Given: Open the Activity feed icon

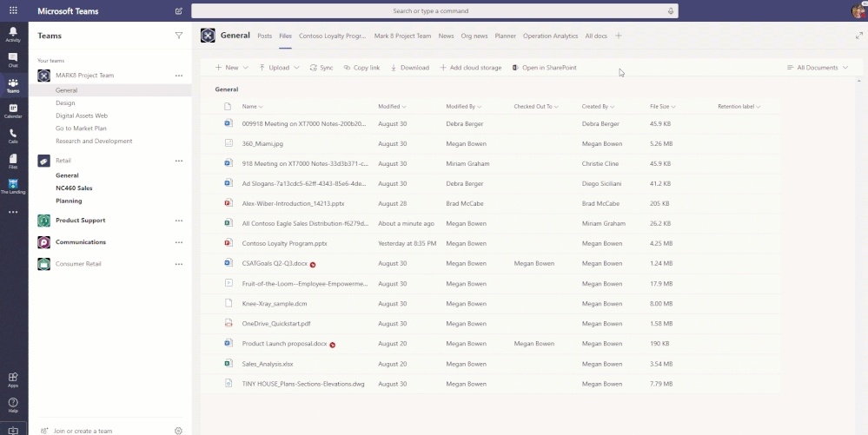Looking at the screenshot, I should [13, 34].
